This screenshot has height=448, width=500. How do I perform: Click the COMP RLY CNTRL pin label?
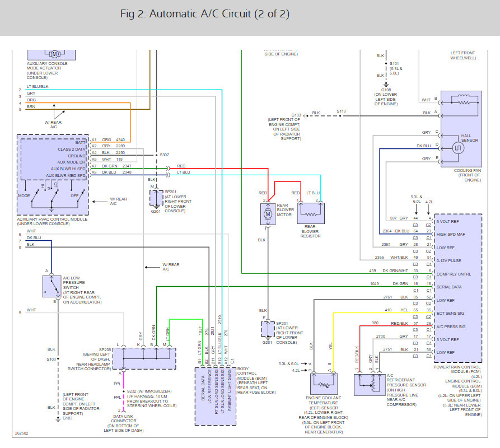[454, 274]
